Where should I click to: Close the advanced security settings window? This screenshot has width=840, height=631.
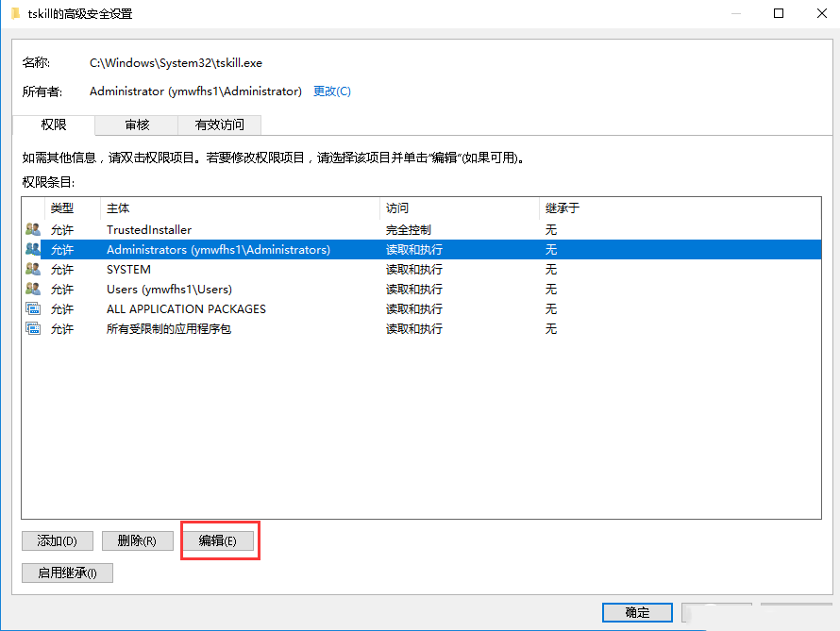pyautogui.click(x=822, y=13)
